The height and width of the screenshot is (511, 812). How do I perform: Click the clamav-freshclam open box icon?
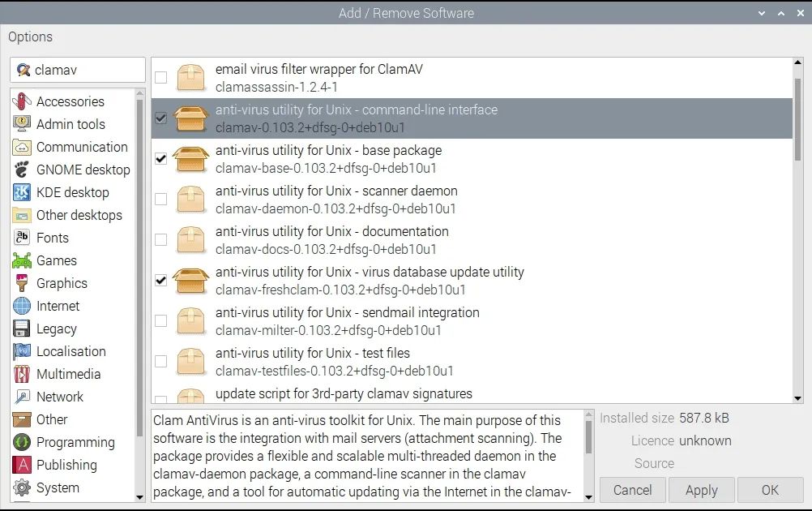click(x=191, y=281)
